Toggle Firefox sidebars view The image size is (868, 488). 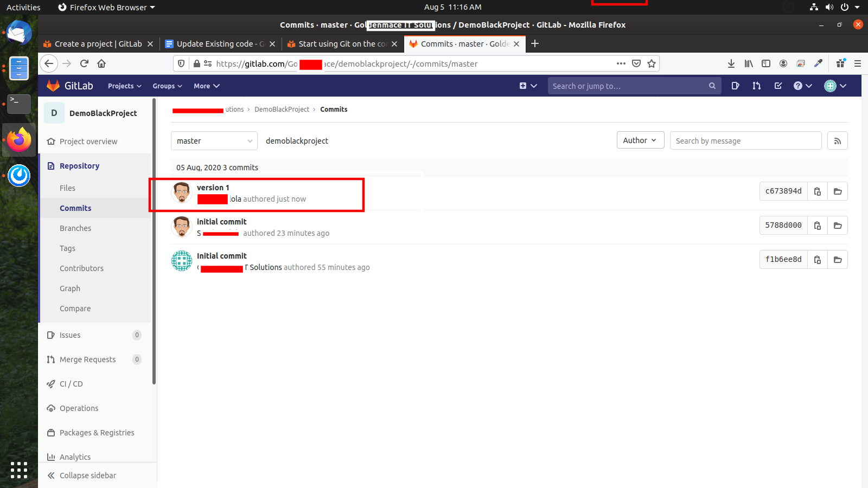pos(765,63)
